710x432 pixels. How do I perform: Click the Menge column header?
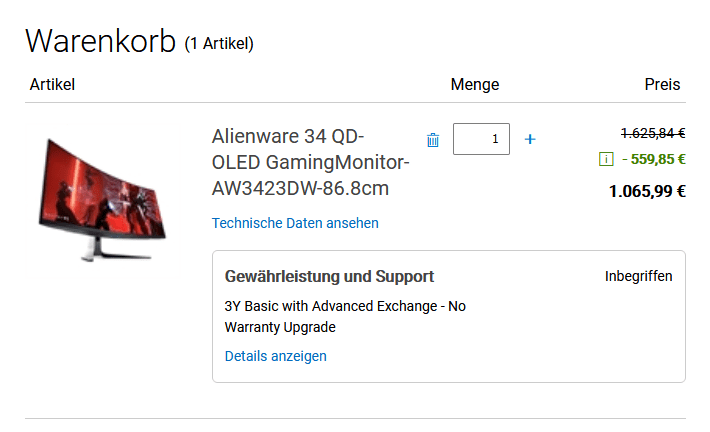475,85
